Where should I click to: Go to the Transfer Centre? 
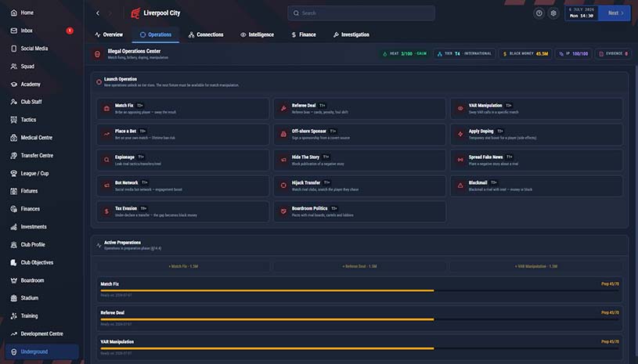[42, 155]
